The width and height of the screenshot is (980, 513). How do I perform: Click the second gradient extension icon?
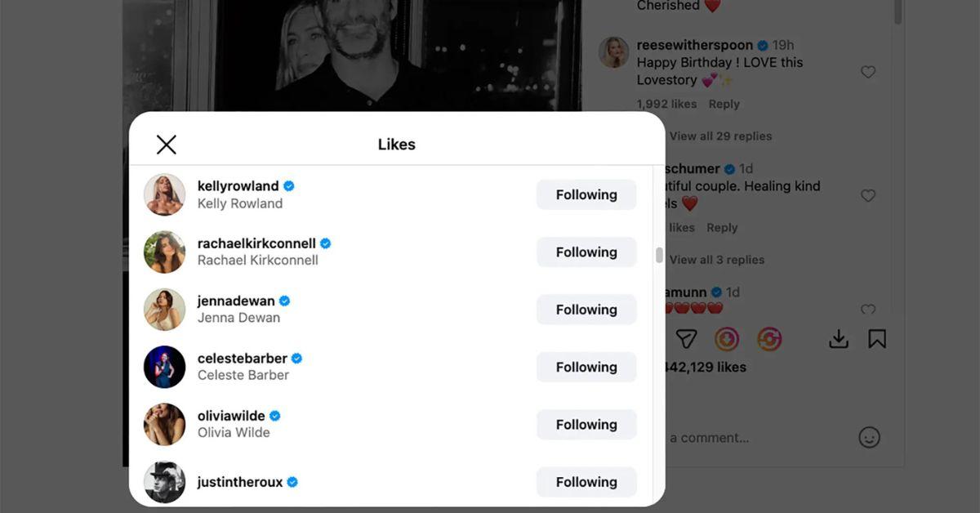pos(768,338)
